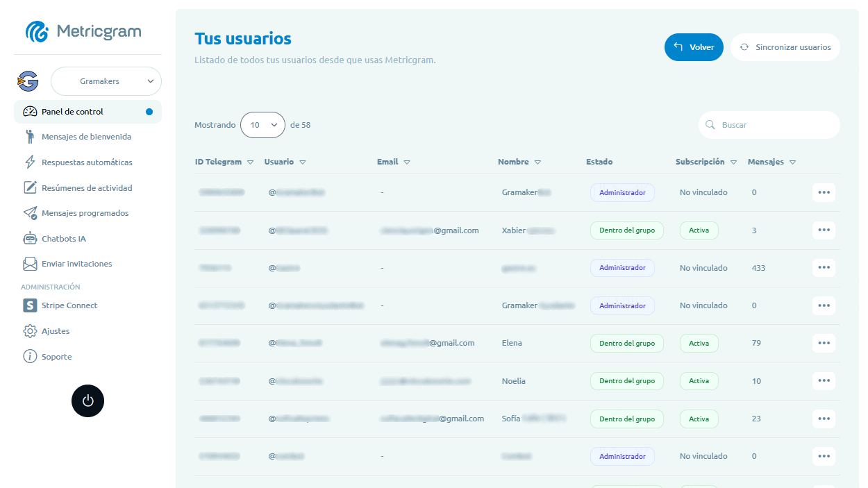Click the Soporte info icon
This screenshot has width=868, height=488.
(30, 357)
